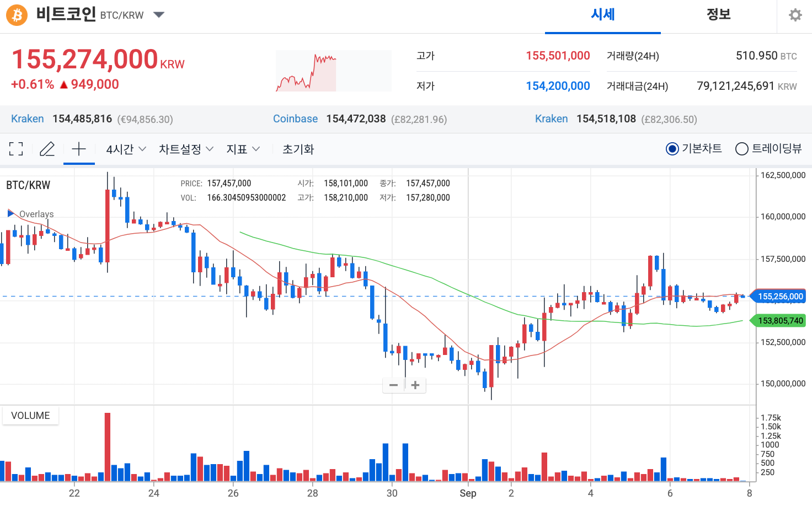
Task: Open the 지표 indicators dropdown
Action: point(243,149)
